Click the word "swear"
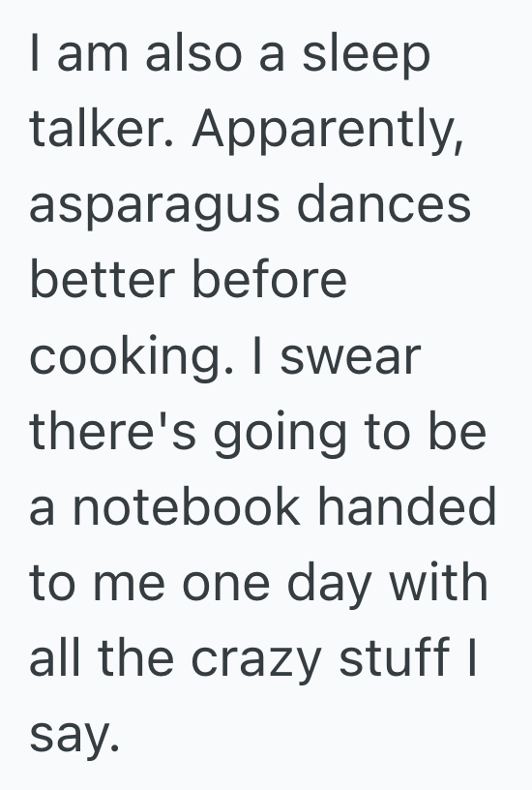The height and width of the screenshot is (790, 532). pyautogui.click(x=350, y=357)
